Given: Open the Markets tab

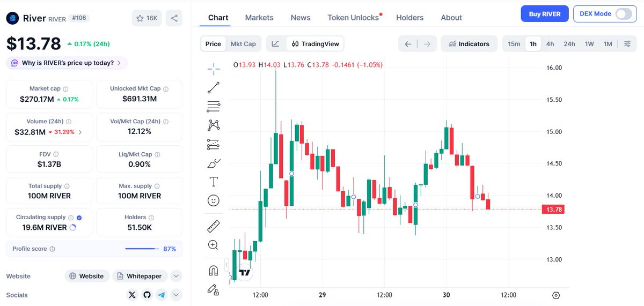Looking at the screenshot, I should [x=259, y=18].
